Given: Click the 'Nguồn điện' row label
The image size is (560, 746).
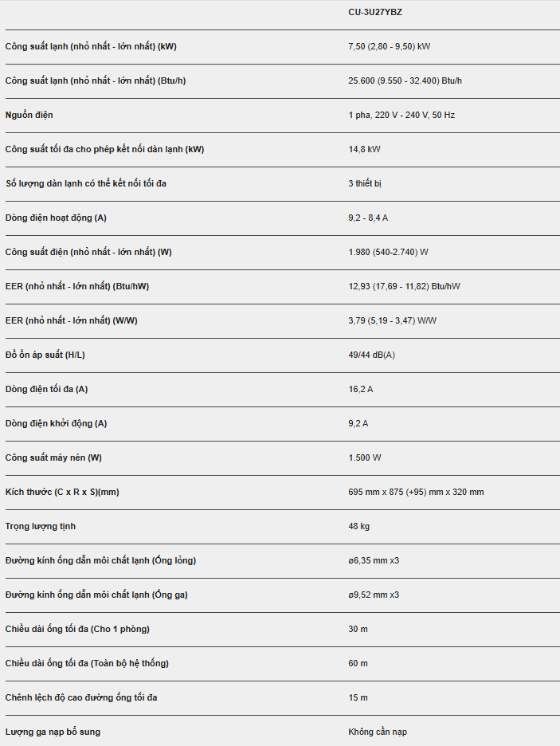Looking at the screenshot, I should coord(29,115).
